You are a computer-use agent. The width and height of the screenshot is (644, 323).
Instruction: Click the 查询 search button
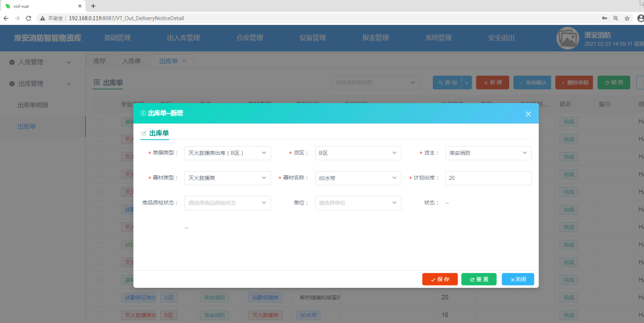(447, 82)
